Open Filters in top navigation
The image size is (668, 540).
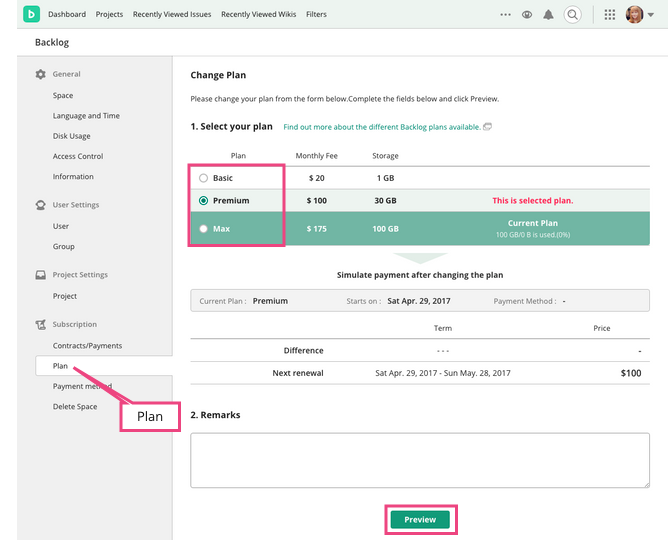316,14
